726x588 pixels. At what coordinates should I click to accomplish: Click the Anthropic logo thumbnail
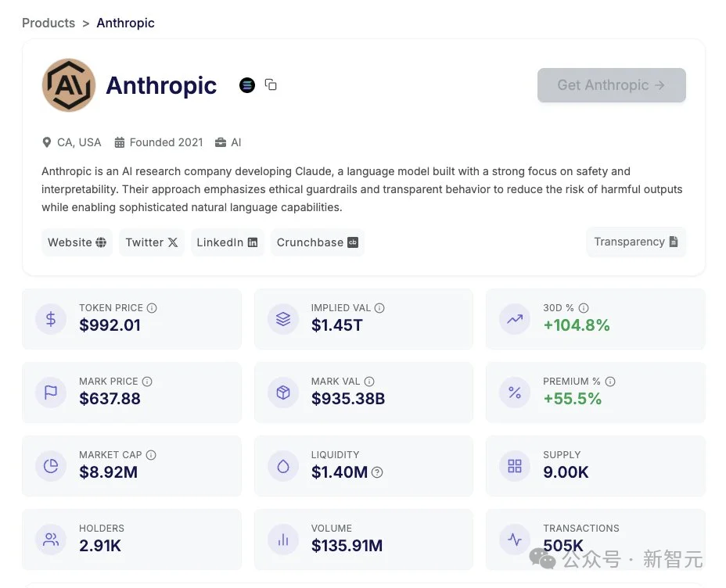[69, 84]
